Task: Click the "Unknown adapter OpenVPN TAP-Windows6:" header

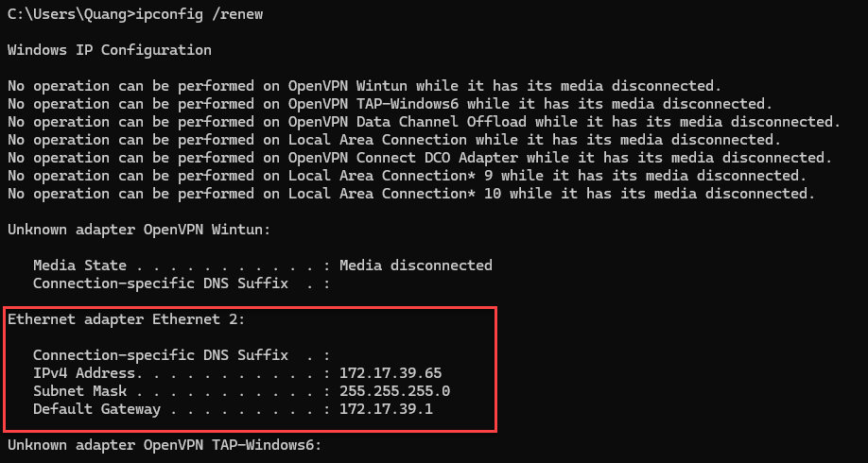Action: point(165,445)
